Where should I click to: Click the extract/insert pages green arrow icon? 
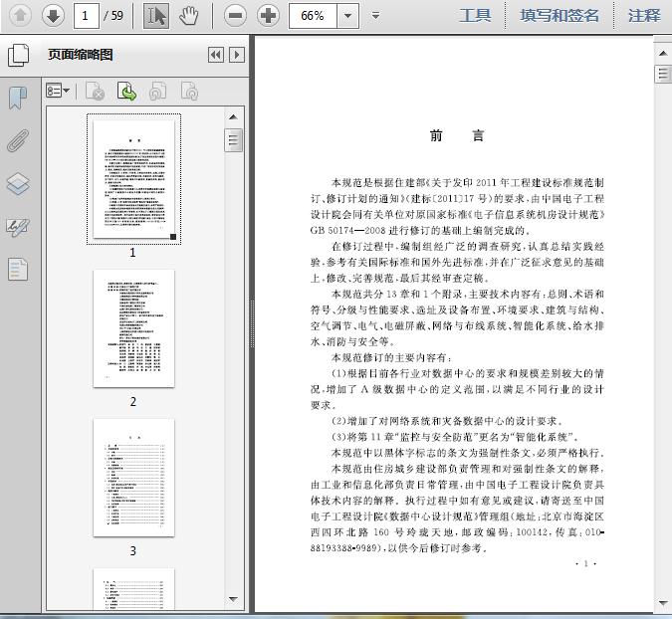coord(126,92)
